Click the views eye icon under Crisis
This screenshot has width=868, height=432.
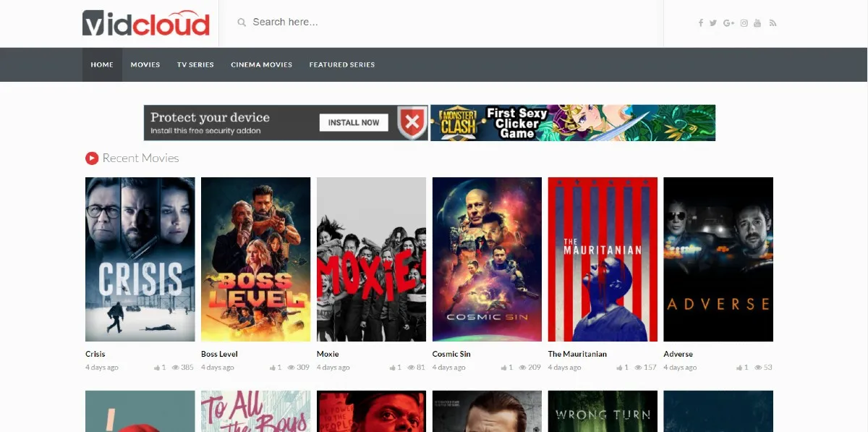click(175, 368)
